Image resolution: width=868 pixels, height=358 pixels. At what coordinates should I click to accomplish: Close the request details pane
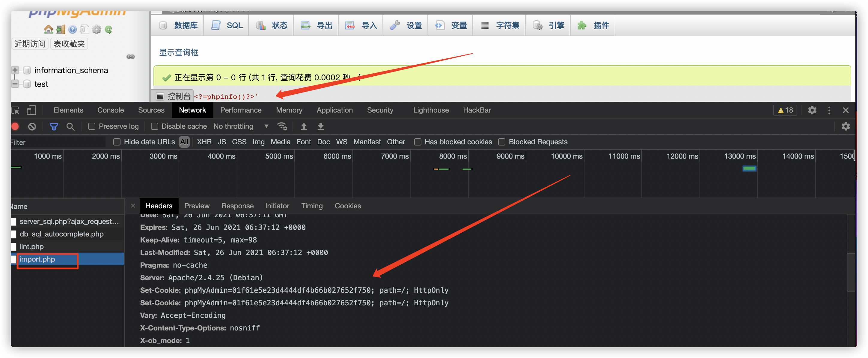pyautogui.click(x=133, y=206)
